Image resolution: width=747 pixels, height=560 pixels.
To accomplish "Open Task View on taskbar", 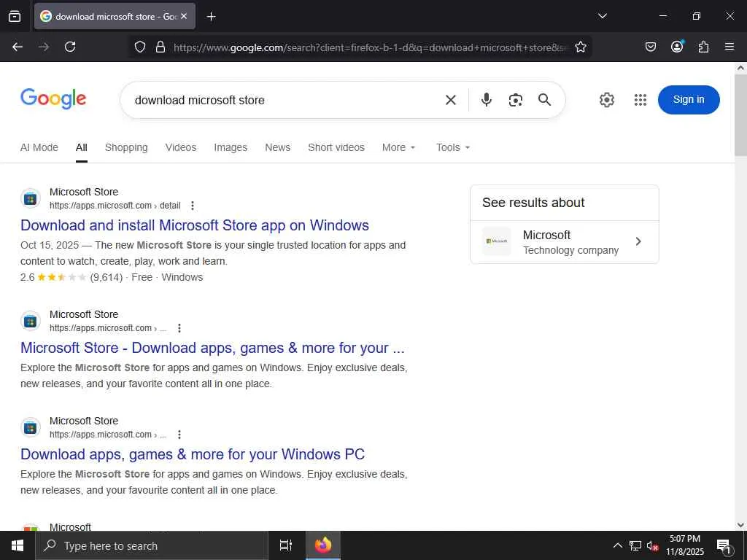I will coord(286,545).
